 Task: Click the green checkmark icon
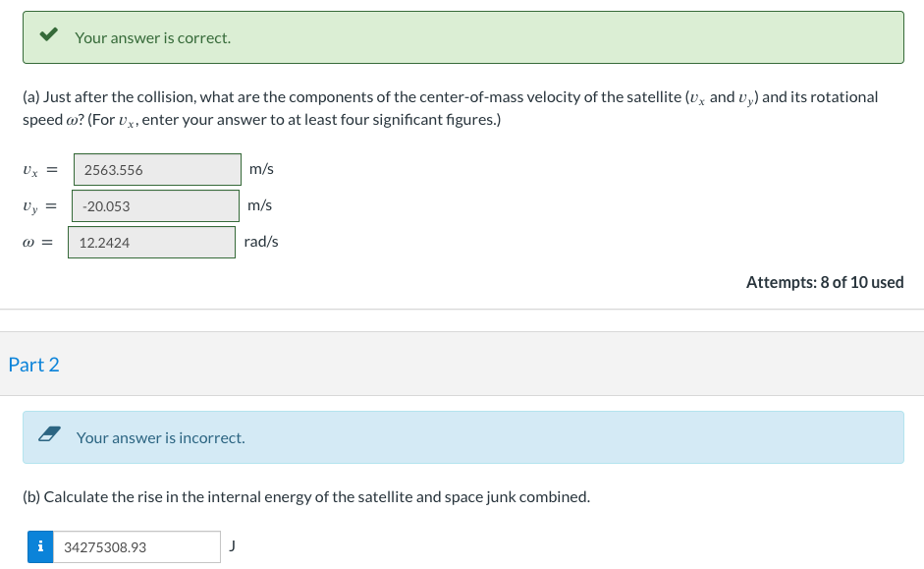pyautogui.click(x=47, y=36)
